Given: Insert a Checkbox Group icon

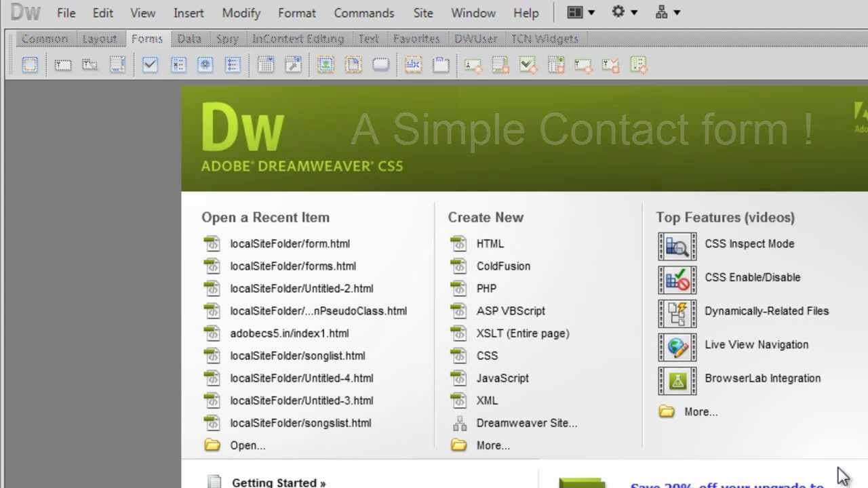Looking at the screenshot, I should click(178, 65).
